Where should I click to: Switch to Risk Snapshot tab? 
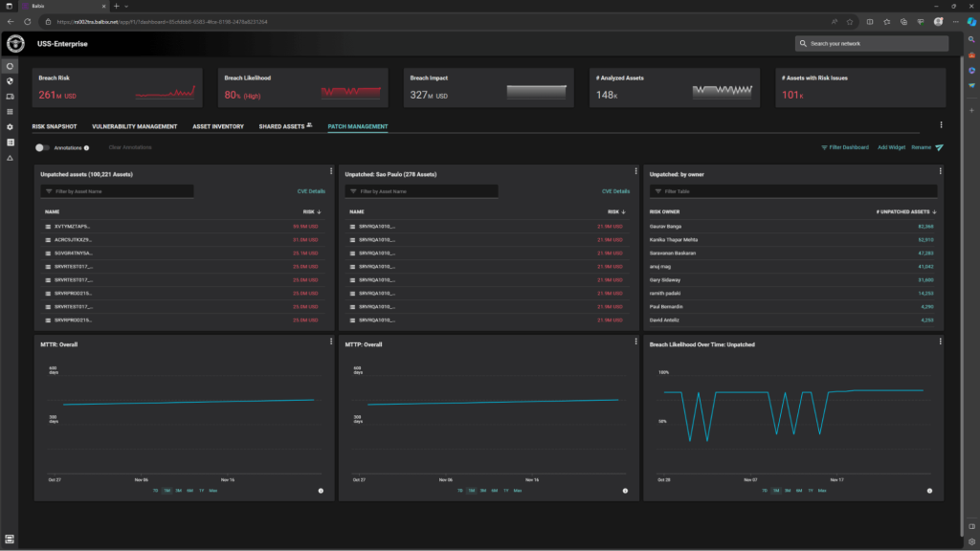[55, 127]
